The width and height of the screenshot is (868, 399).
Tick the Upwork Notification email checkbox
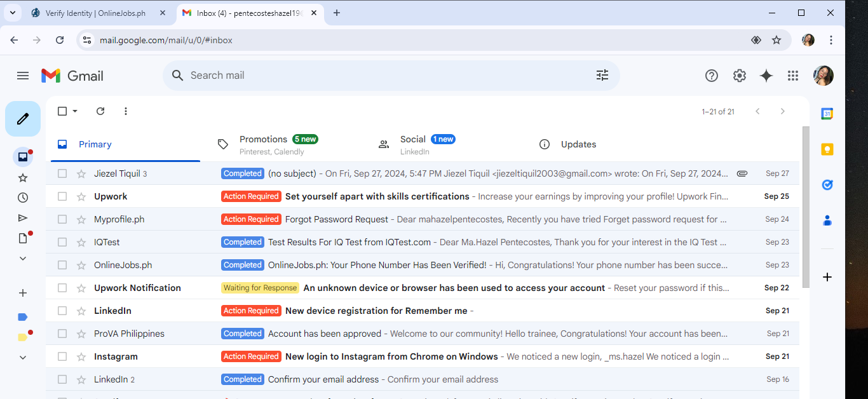[62, 288]
